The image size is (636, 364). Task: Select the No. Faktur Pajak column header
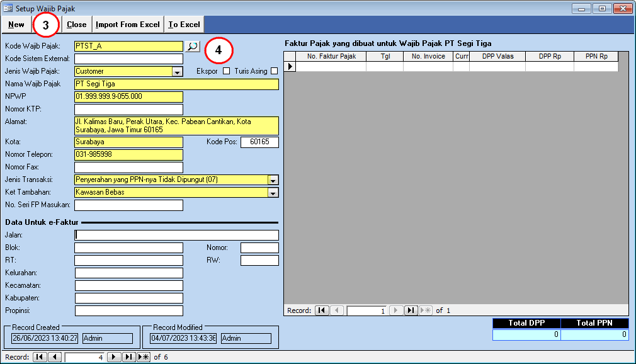pyautogui.click(x=331, y=57)
